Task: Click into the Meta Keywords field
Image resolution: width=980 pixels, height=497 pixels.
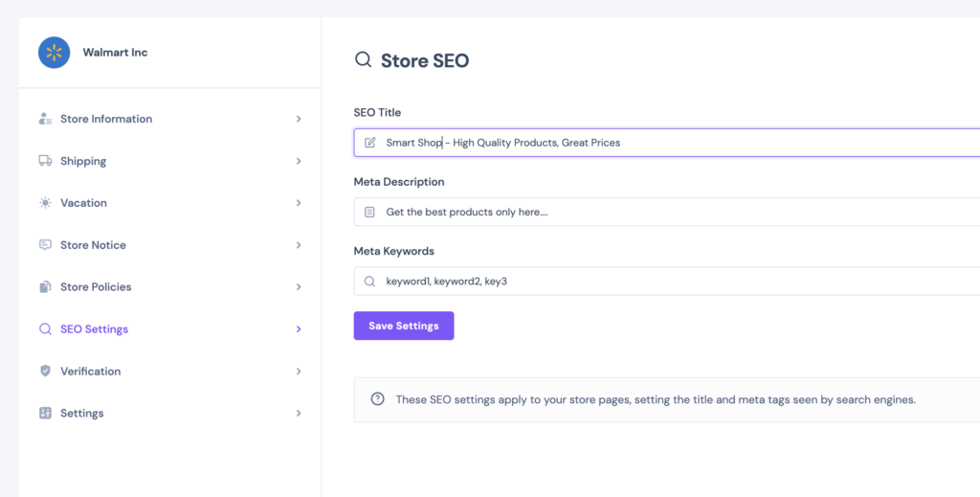Action: pyautogui.click(x=667, y=282)
